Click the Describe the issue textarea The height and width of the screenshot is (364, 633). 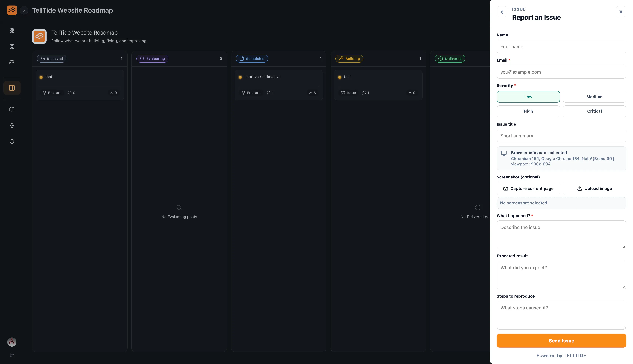pyautogui.click(x=561, y=235)
